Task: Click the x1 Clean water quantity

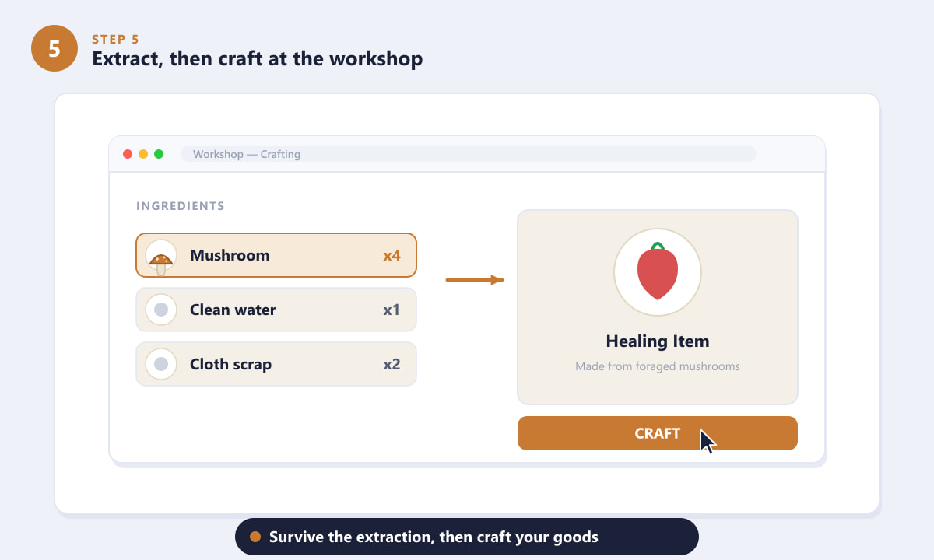Action: (392, 310)
